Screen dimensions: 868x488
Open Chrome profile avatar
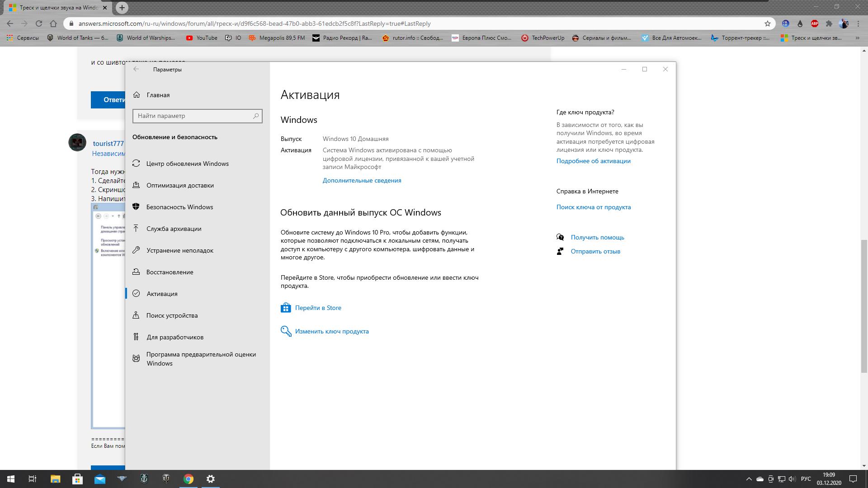click(843, 23)
